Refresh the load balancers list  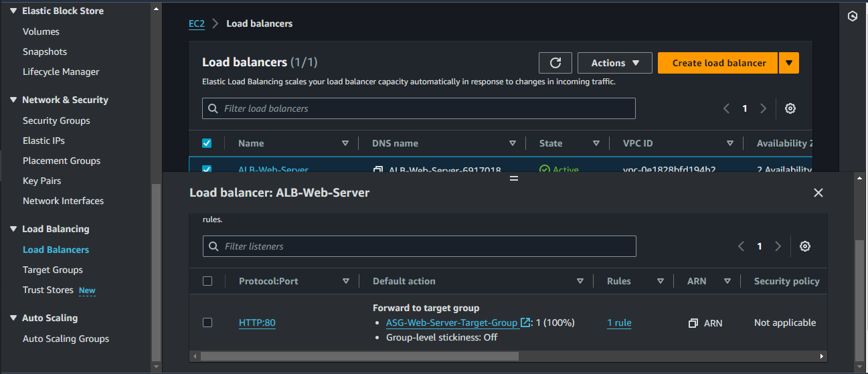tap(555, 63)
